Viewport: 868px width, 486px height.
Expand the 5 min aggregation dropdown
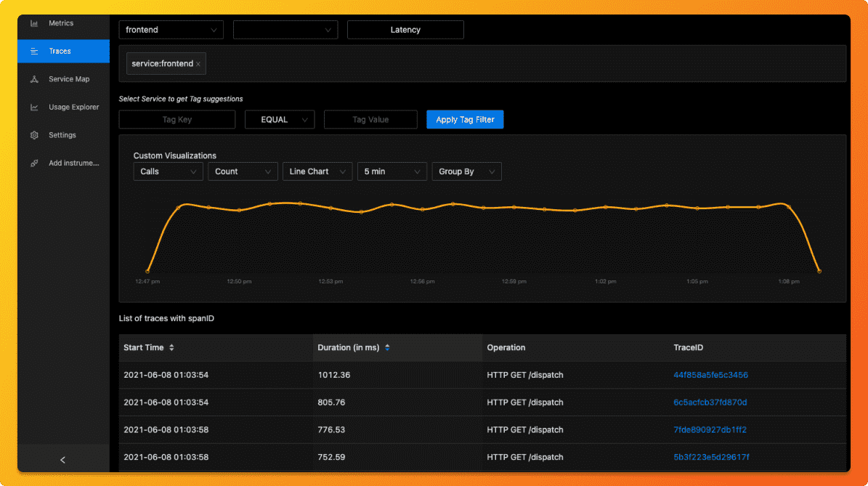coord(392,171)
